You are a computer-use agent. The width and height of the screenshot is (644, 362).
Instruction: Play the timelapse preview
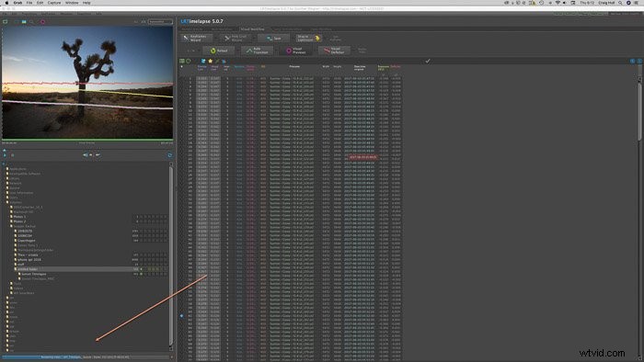point(5,155)
